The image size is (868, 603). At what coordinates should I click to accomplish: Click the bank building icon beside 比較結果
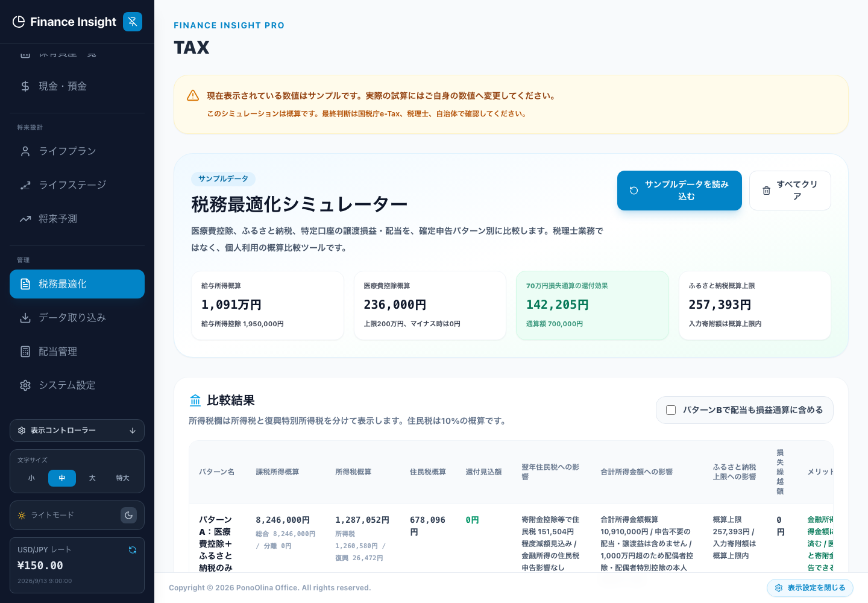pyautogui.click(x=195, y=400)
